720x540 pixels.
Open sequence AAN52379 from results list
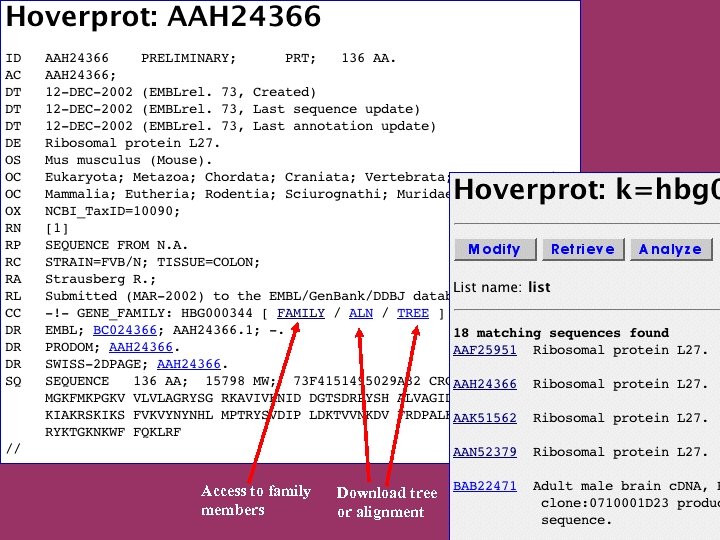pos(484,452)
